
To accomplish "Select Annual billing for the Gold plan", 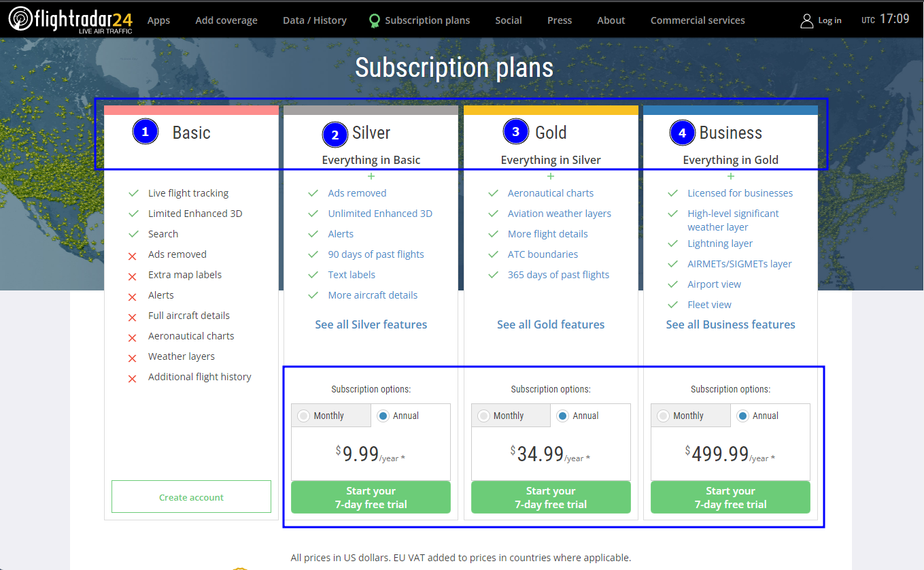I will coord(562,416).
